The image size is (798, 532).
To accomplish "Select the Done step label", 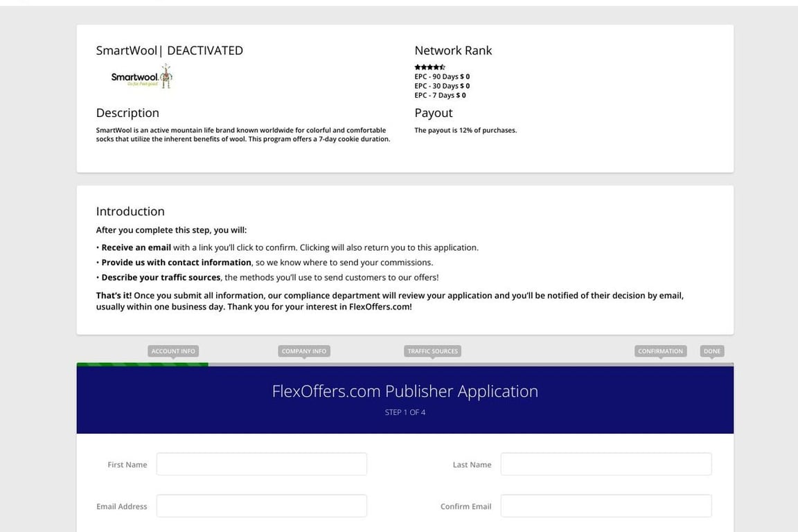I will [712, 351].
